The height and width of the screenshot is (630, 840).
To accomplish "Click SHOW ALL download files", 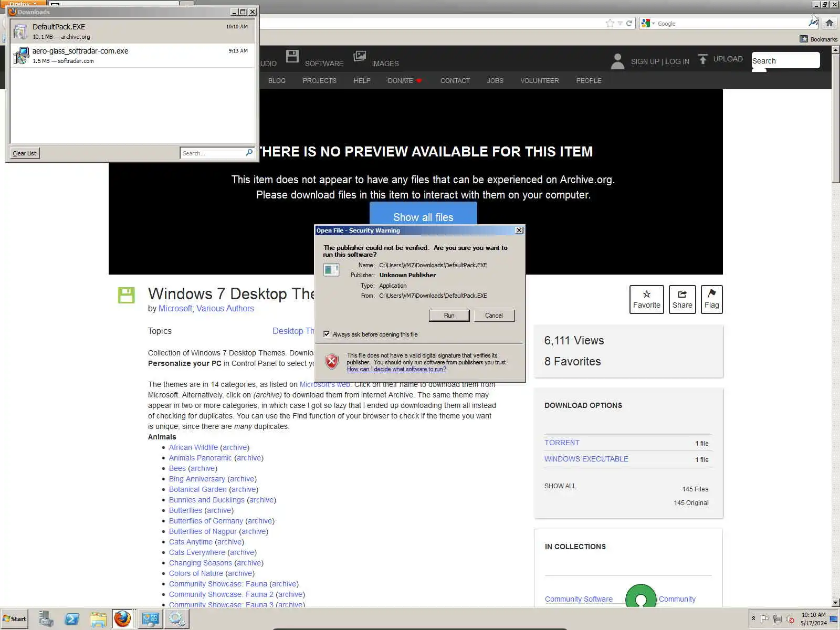I will click(x=560, y=486).
